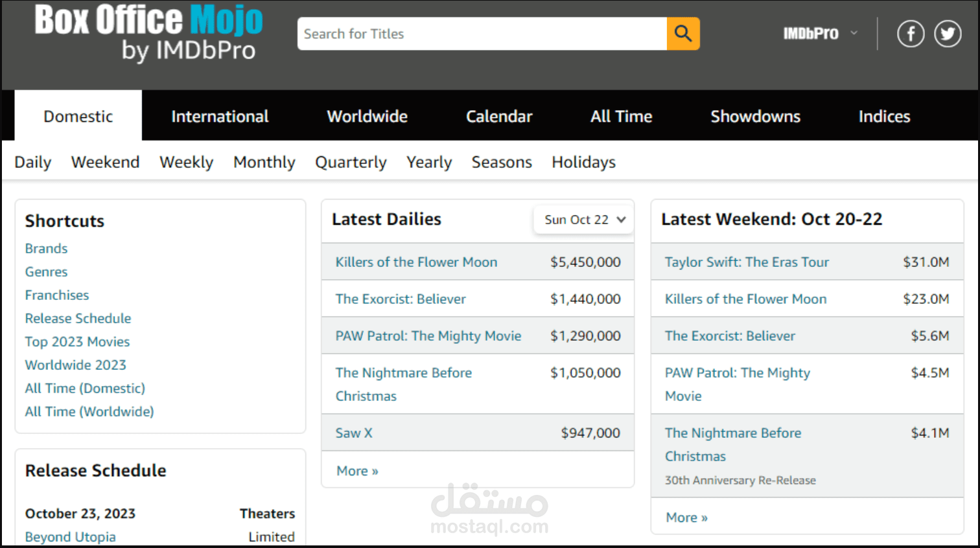
Task: Open Killers of the Flower Moon in Latest Dailies
Action: [x=416, y=262]
